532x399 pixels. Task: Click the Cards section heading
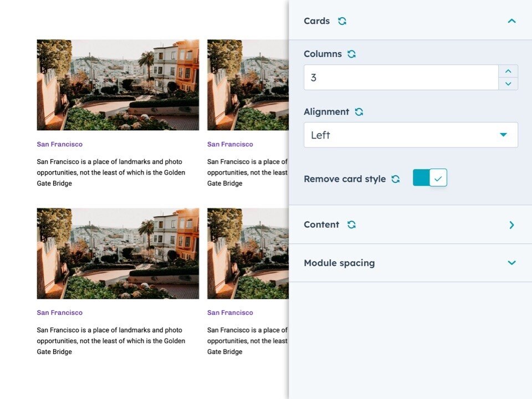point(316,21)
